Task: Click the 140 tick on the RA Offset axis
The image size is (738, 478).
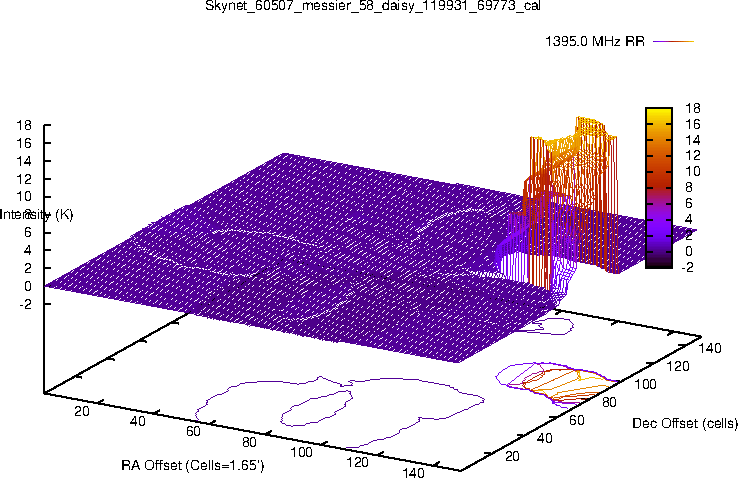Action: tap(414, 472)
